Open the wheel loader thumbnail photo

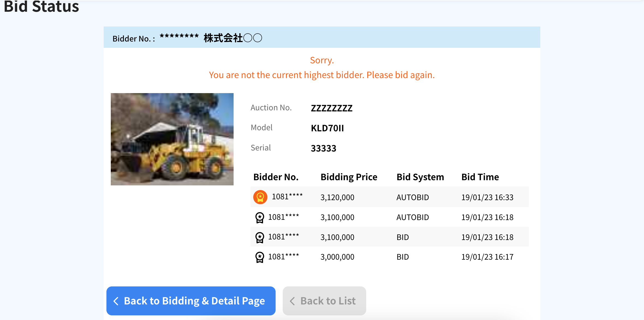pos(172,139)
